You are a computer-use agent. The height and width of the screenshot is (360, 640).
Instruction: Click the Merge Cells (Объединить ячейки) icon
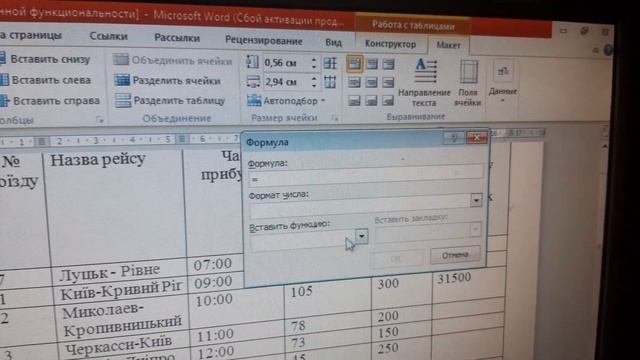121,60
